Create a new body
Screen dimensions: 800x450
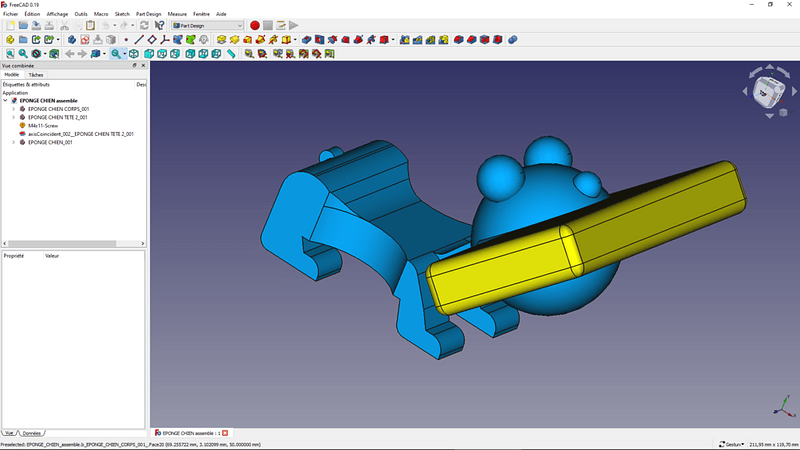pyautogui.click(x=72, y=40)
